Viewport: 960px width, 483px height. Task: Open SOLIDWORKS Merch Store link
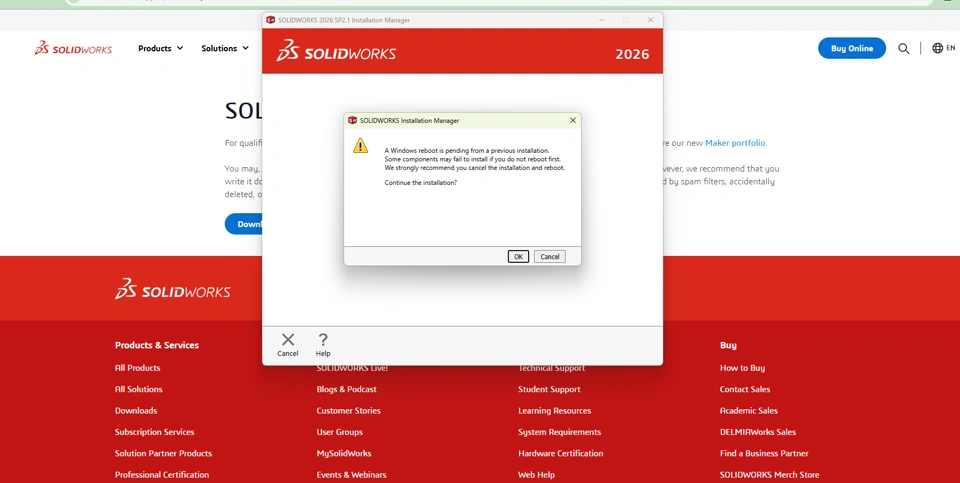[770, 475]
